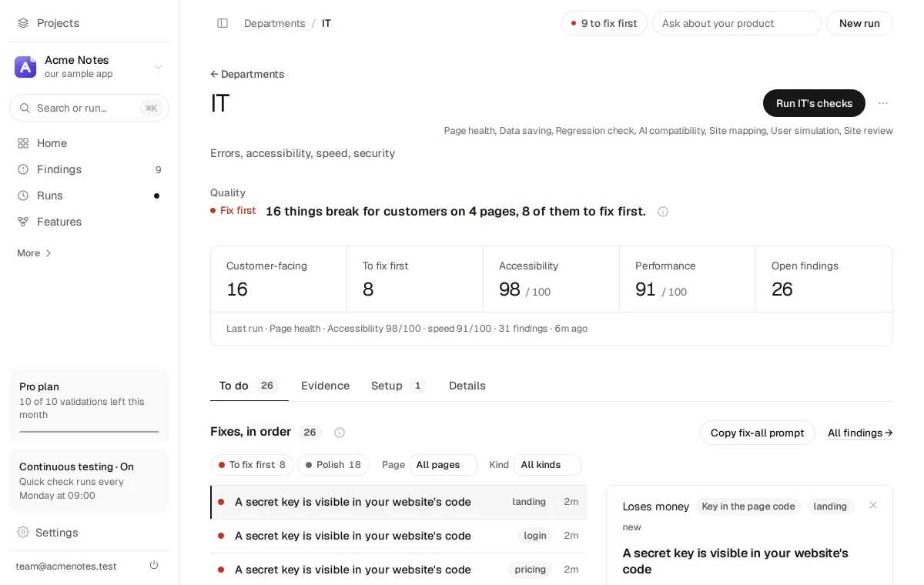The image size is (924, 585).
Task: Open the Page filter All pages dropdown
Action: tap(444, 465)
